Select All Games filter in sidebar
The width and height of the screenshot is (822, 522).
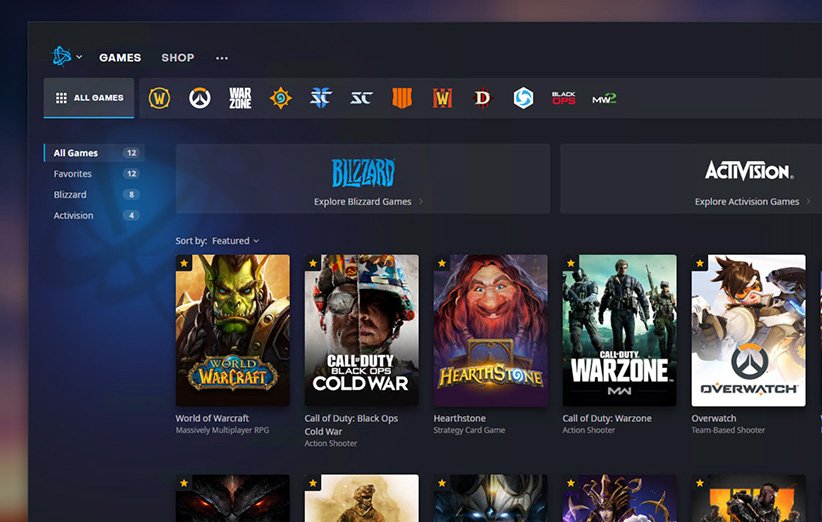[94, 153]
